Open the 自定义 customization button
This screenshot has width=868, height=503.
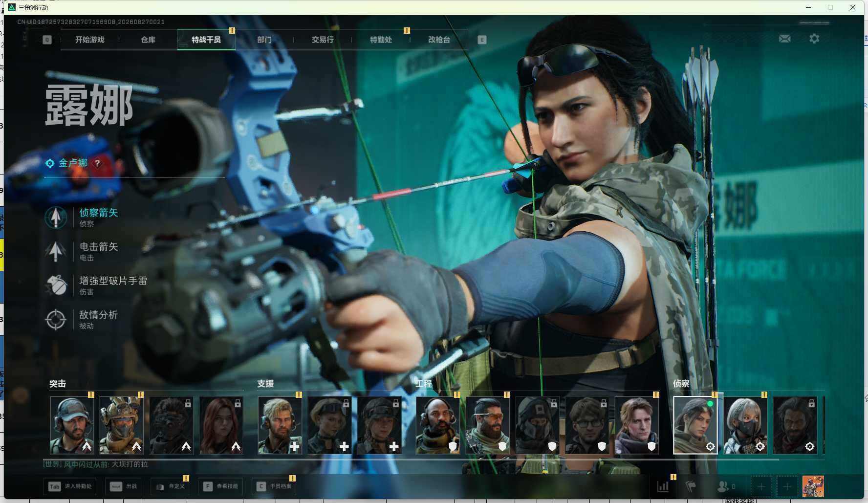pyautogui.click(x=170, y=486)
